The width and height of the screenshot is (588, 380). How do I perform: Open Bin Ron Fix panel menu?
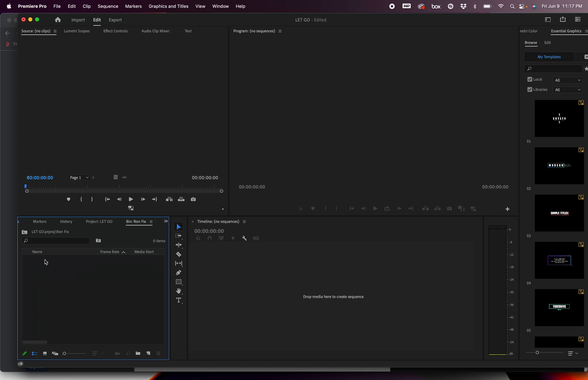151,222
